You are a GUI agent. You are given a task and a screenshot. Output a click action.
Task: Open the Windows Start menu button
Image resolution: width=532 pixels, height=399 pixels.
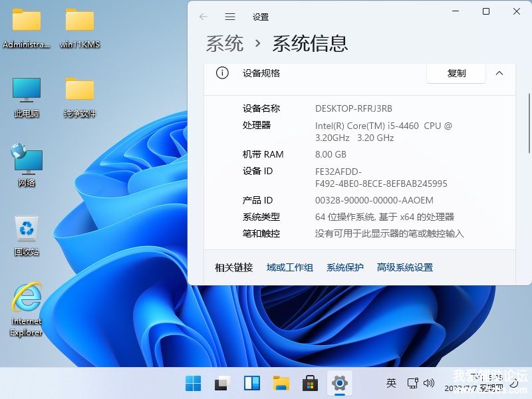pos(193,384)
